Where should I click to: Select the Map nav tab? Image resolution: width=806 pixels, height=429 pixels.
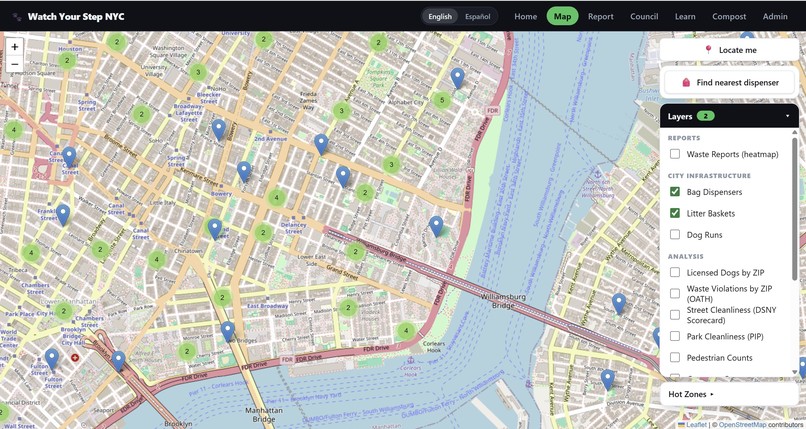(562, 16)
